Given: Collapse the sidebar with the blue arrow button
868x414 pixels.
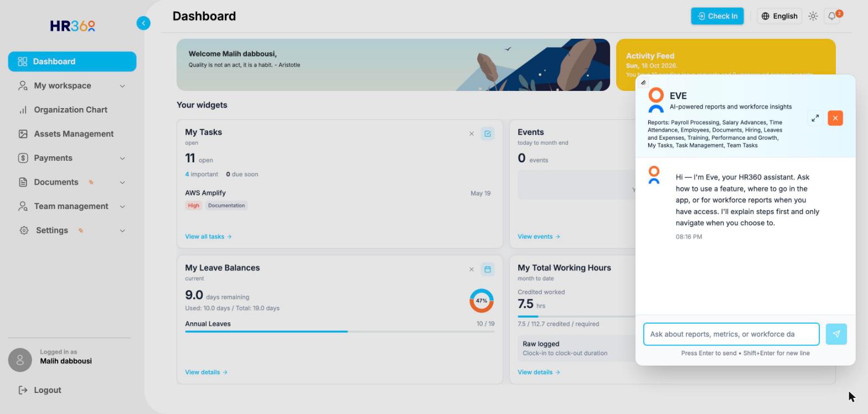Looking at the screenshot, I should pyautogui.click(x=143, y=23).
